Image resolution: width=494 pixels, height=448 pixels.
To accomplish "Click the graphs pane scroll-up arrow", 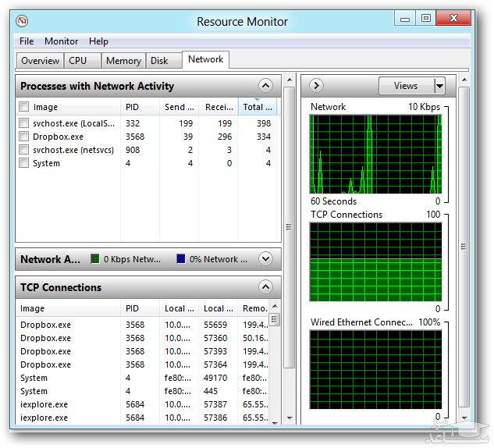I will [x=464, y=80].
